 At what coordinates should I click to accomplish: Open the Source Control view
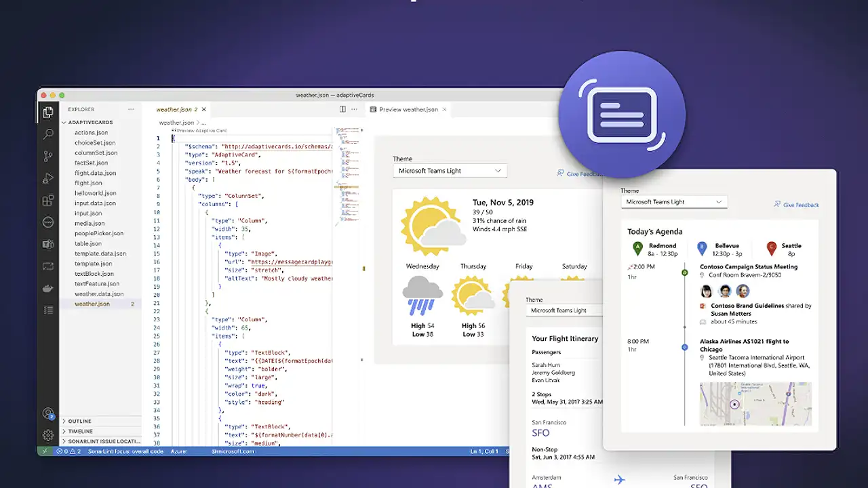click(x=48, y=156)
